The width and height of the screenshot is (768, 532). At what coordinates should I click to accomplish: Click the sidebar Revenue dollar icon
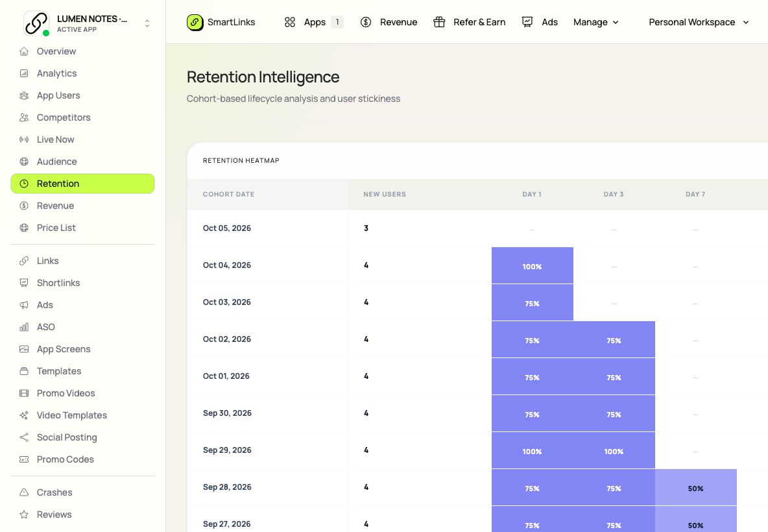point(24,205)
